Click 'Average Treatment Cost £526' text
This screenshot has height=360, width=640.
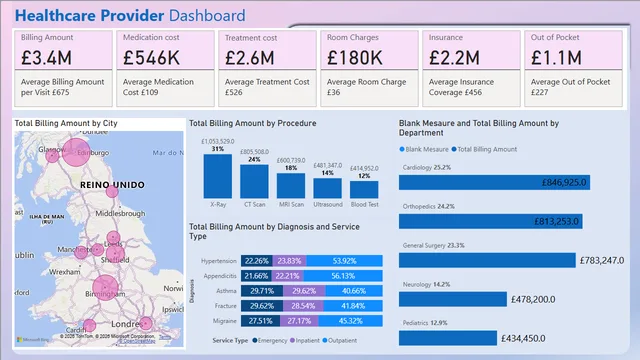coord(267,87)
